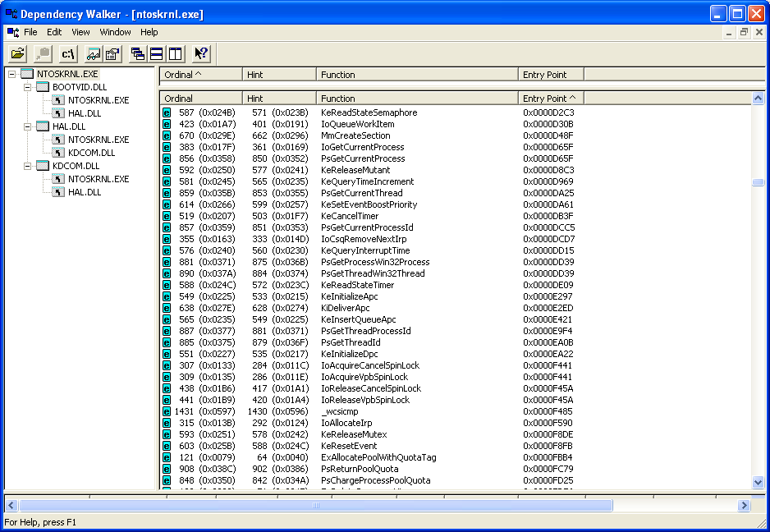Select NTOSKRNL.EXE under KDCOM.DLL in tree
This screenshot has width=770, height=532.
pos(99,179)
